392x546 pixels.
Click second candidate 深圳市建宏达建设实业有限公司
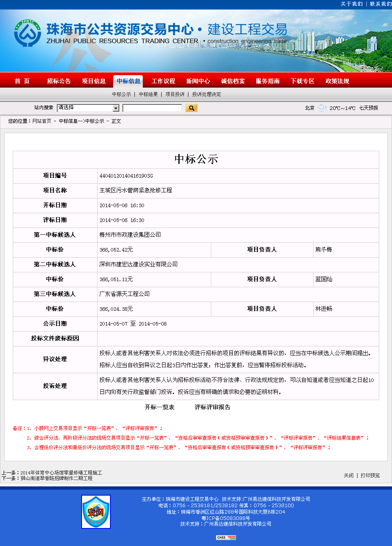click(x=138, y=264)
